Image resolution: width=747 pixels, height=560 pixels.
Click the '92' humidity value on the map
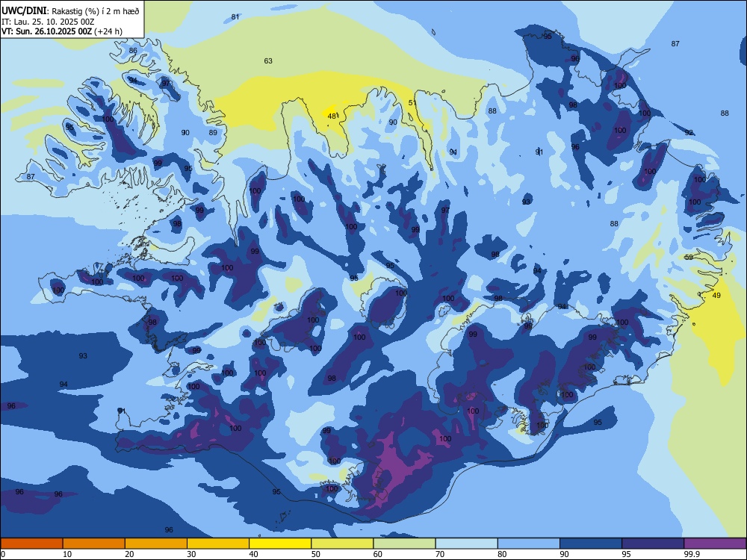(689, 132)
